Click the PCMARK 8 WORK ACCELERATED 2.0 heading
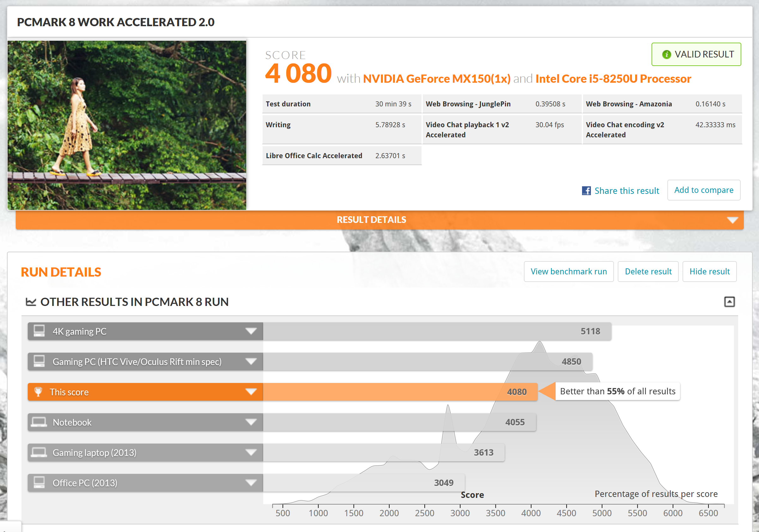The height and width of the screenshot is (532, 759). (x=116, y=22)
